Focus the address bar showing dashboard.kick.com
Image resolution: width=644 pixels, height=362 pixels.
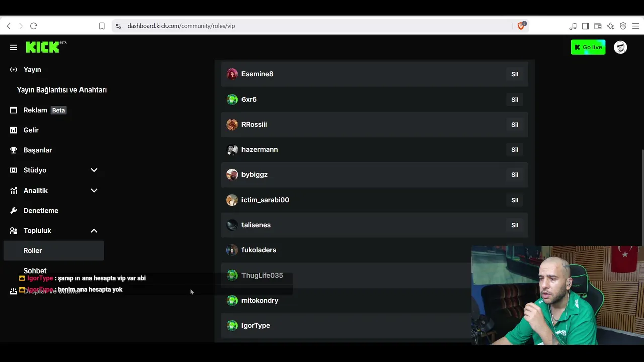tap(312, 26)
